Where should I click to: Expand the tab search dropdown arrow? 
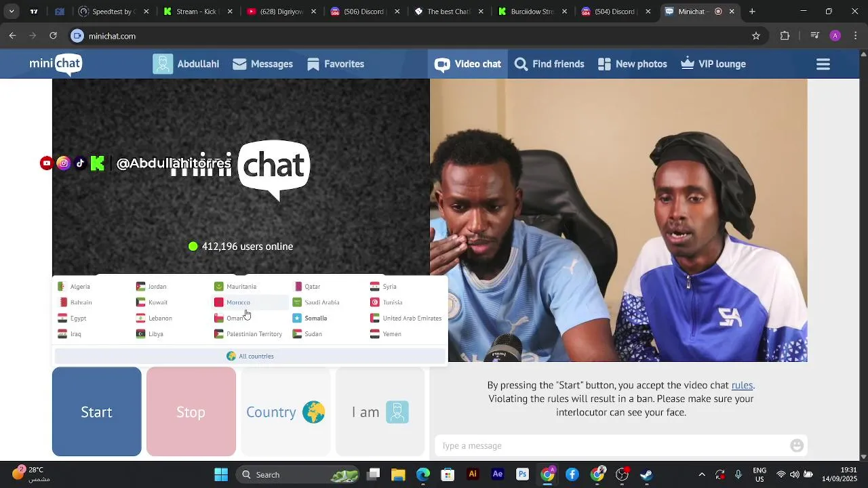[x=12, y=12]
